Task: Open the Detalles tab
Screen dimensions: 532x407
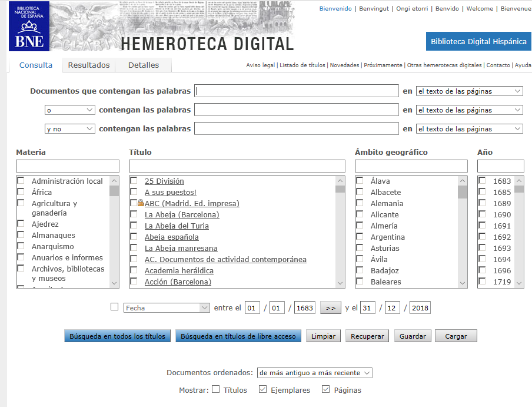Action: 144,65
